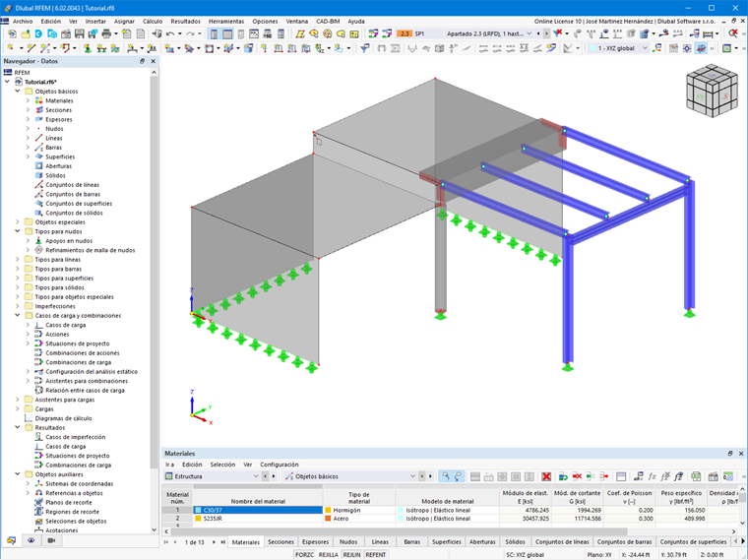748x560 pixels.
Task: Click the navigator vertical scrollbar
Action: click(154, 272)
